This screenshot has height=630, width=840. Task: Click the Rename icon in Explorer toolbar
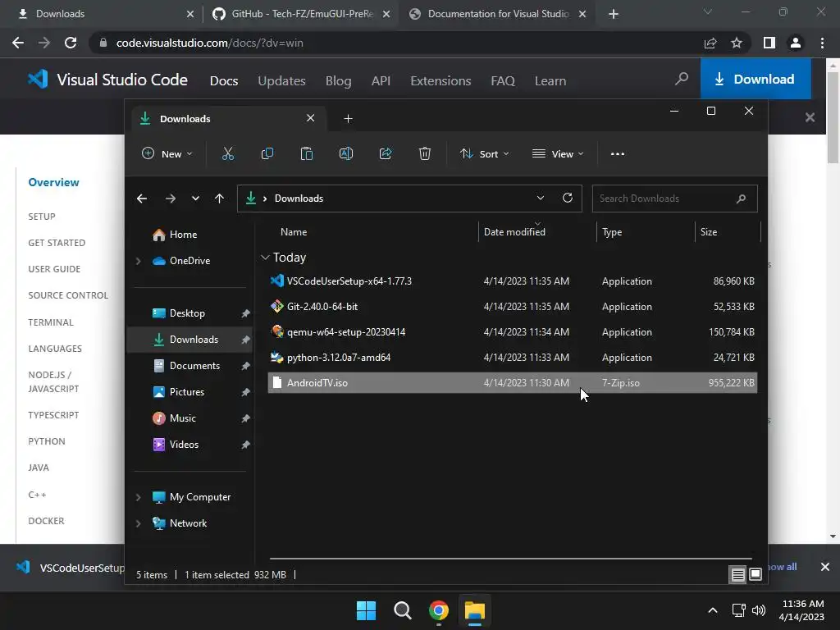[346, 153]
